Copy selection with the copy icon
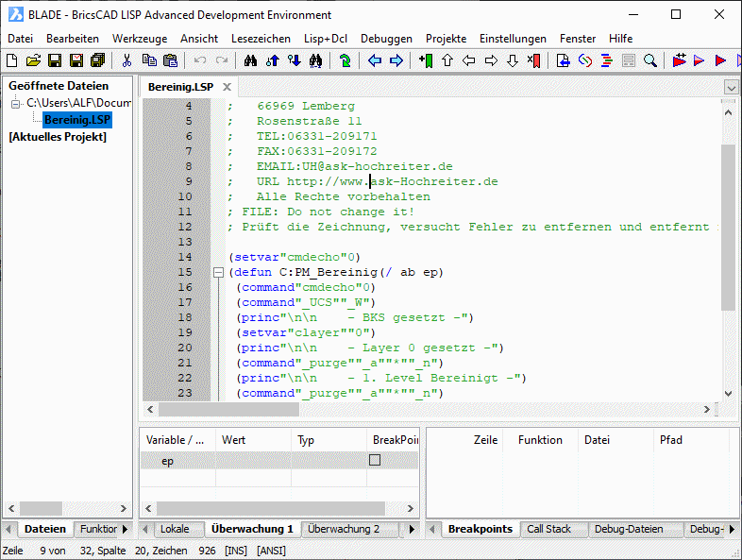Screen dimensions: 742x560 point(149,60)
